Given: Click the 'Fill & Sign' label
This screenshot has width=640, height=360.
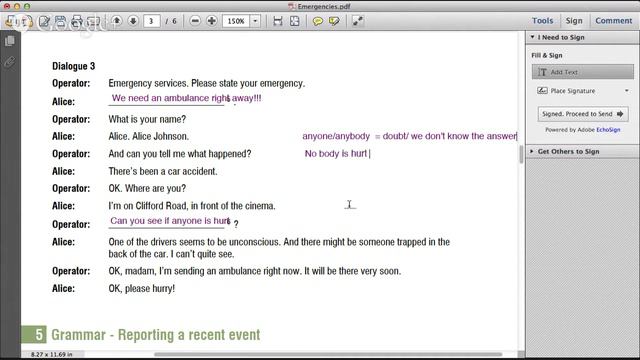Looking at the screenshot, I should click(547, 55).
